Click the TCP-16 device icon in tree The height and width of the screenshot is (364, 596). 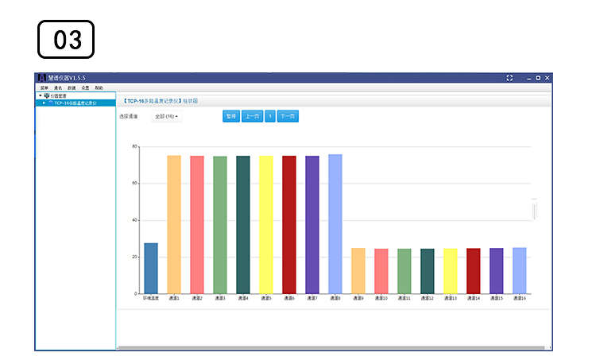51,103
